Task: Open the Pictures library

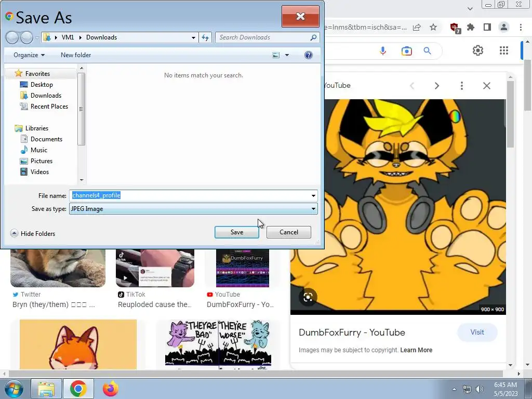Action: (x=42, y=161)
